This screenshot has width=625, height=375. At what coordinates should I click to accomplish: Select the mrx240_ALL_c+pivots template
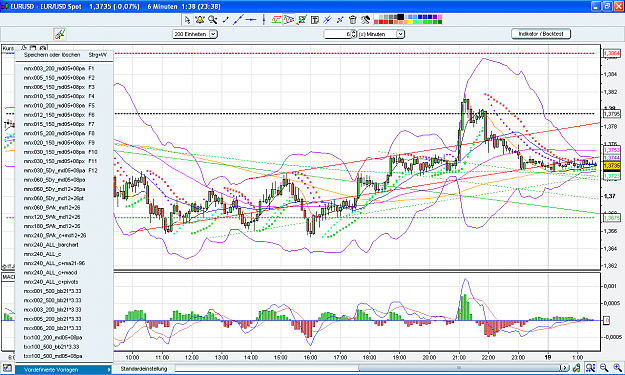65,282
